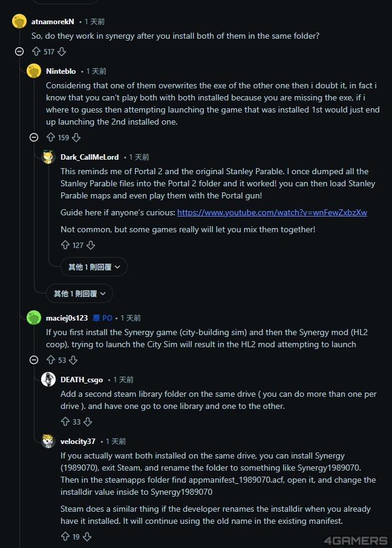Click Ninteblo's avatar icon

pos(34,71)
